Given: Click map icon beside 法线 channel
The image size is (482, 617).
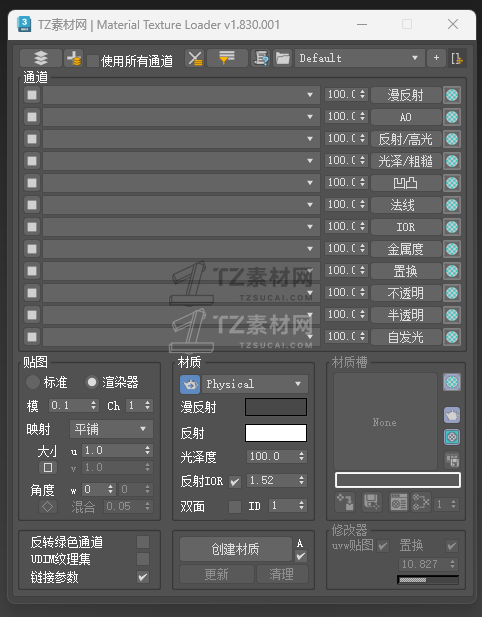Looking at the screenshot, I should 452,205.
